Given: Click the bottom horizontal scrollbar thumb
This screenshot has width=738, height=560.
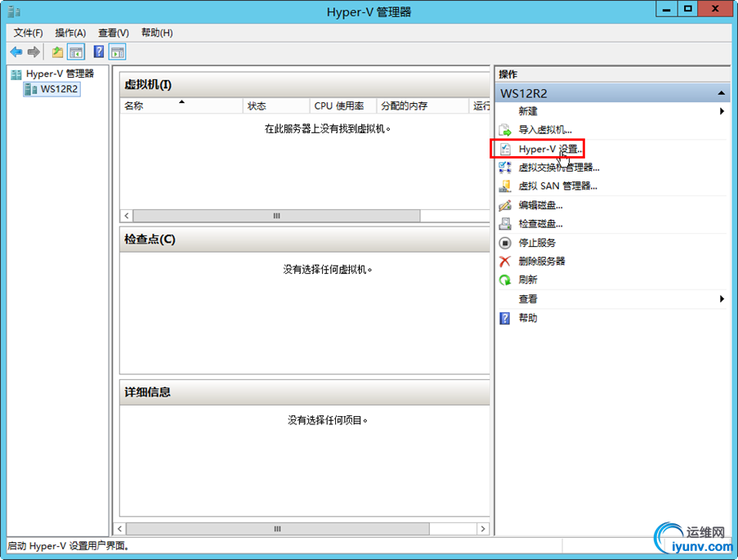Looking at the screenshot, I should pyautogui.click(x=278, y=529).
